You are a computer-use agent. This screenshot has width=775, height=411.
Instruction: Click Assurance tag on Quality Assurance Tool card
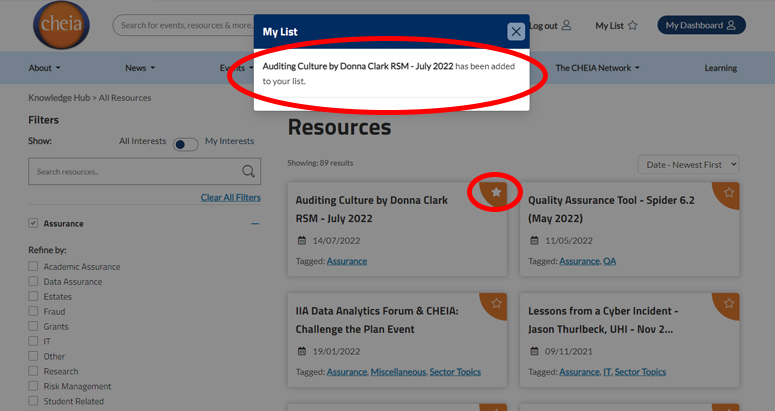pyautogui.click(x=579, y=261)
